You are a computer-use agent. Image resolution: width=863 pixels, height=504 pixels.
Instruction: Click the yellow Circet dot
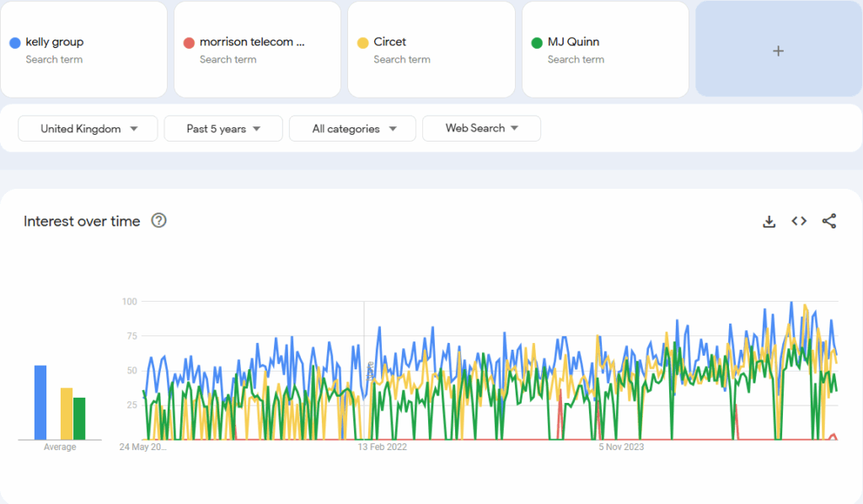pos(362,43)
